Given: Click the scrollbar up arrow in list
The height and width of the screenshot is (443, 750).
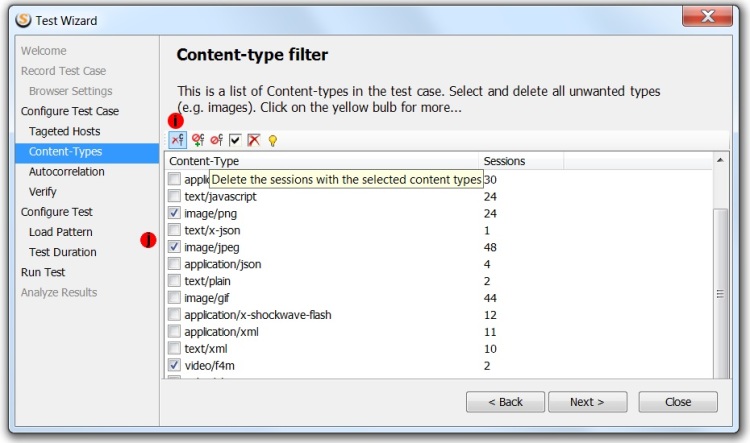Looking at the screenshot, I should [x=720, y=160].
